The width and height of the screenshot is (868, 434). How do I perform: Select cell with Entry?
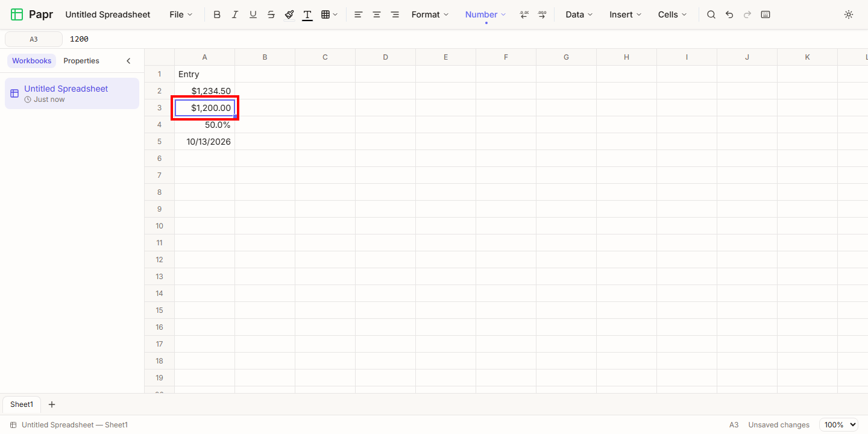(205, 74)
